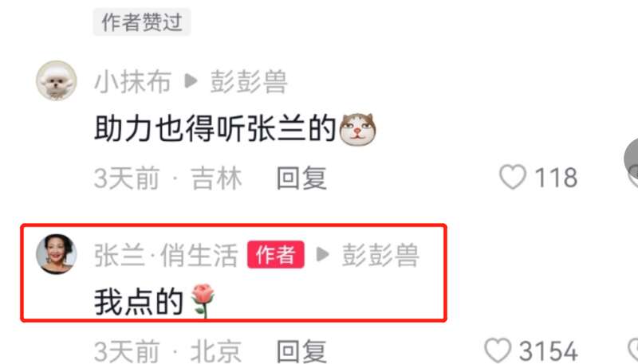
Task: Tap the red 作者 badge
Action: tap(275, 255)
